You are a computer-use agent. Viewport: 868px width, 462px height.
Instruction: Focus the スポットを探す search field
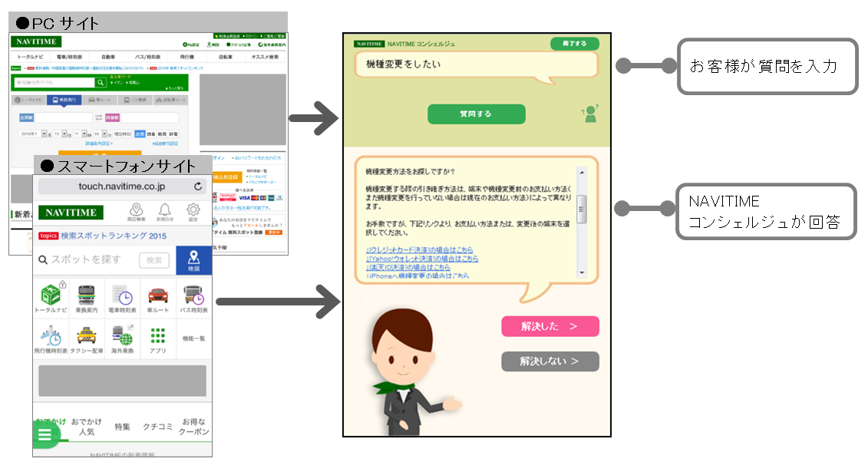86,260
